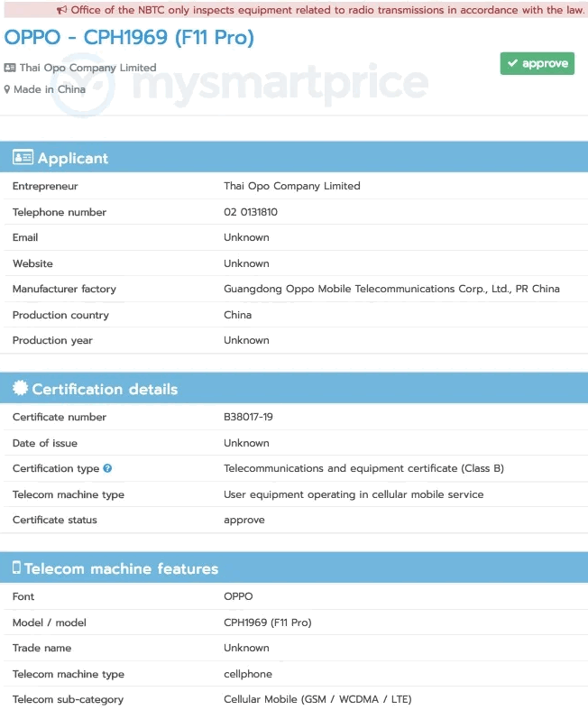Click the Font value OPPO
Viewport: 588px width, 710px height.
238,597
